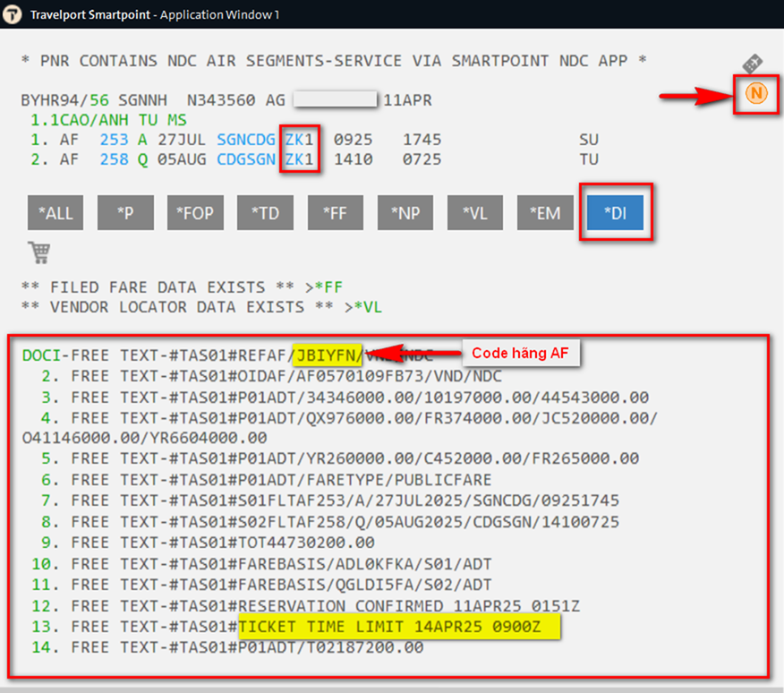View filed fares using *FF button

tap(336, 213)
